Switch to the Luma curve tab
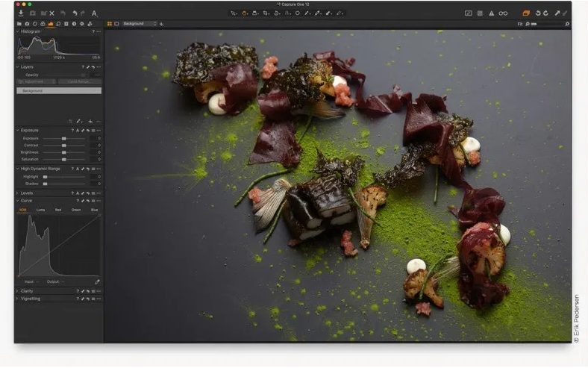This screenshot has height=368, width=588. (40, 210)
